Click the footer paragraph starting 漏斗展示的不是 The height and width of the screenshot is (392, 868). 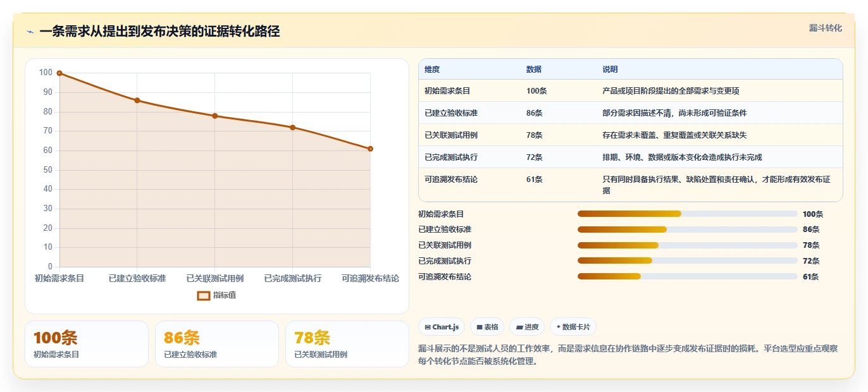click(628, 355)
